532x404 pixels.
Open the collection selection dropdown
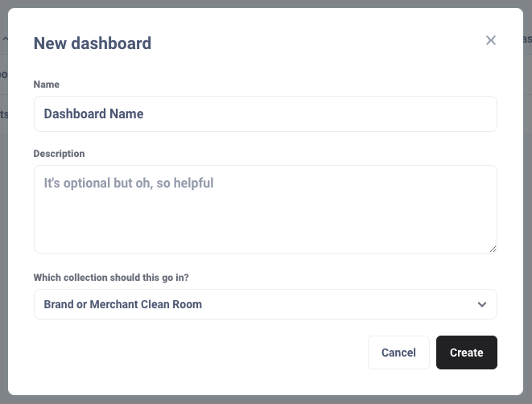coord(265,304)
